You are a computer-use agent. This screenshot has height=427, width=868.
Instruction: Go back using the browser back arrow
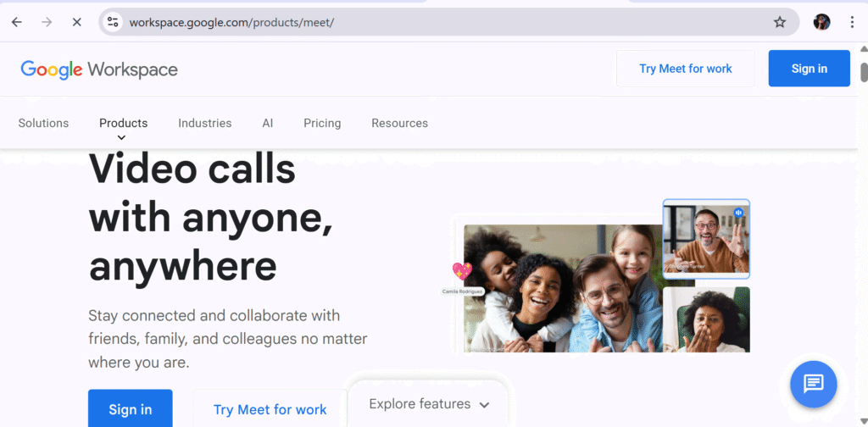[x=17, y=22]
